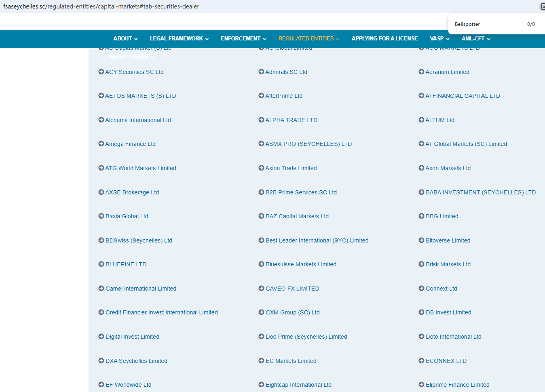
Task: Click arrow icon beside BDSwiss (Seychelles) Ltd
Action: (x=101, y=240)
